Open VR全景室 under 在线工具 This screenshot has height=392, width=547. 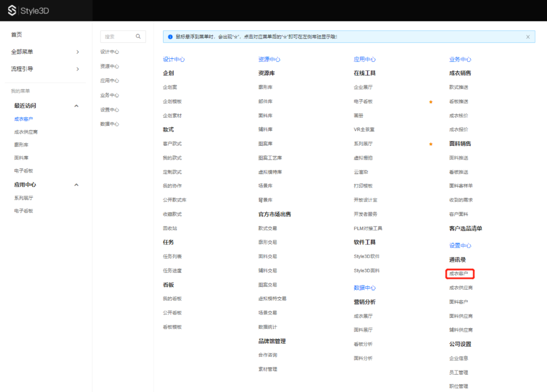364,130
